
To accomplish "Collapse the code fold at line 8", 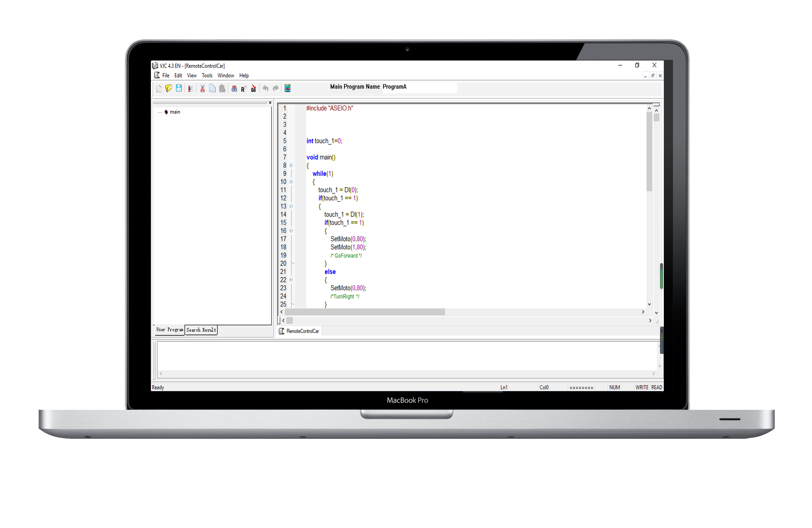I will point(291,165).
